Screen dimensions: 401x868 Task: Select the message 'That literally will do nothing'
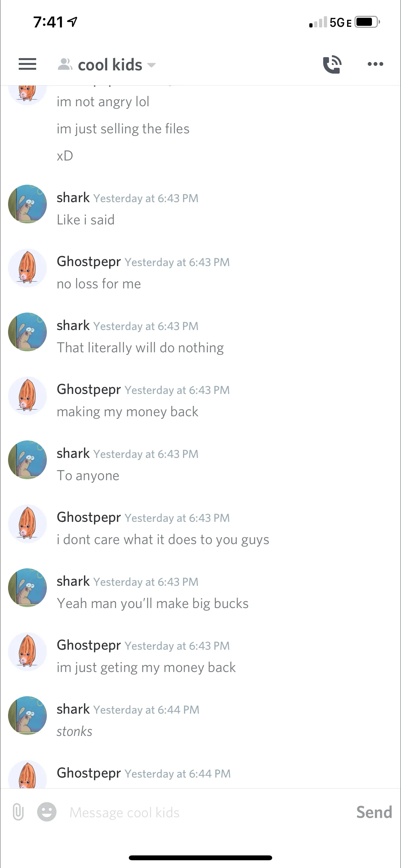140,348
